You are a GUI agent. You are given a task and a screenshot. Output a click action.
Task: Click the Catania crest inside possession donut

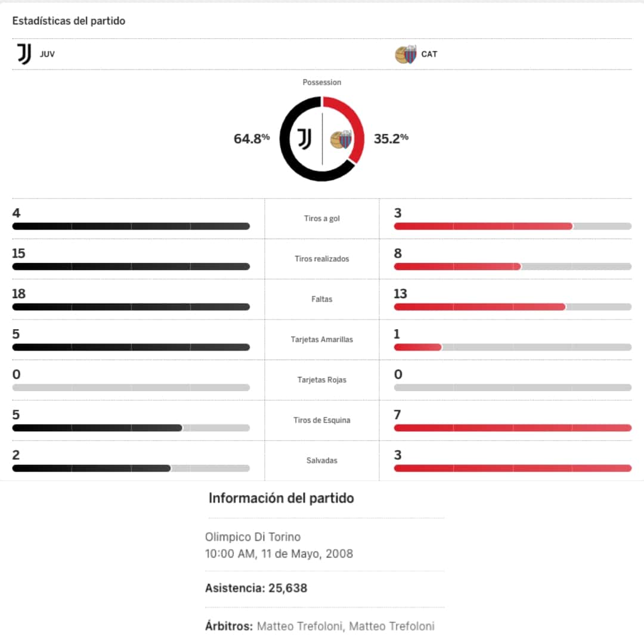341,140
